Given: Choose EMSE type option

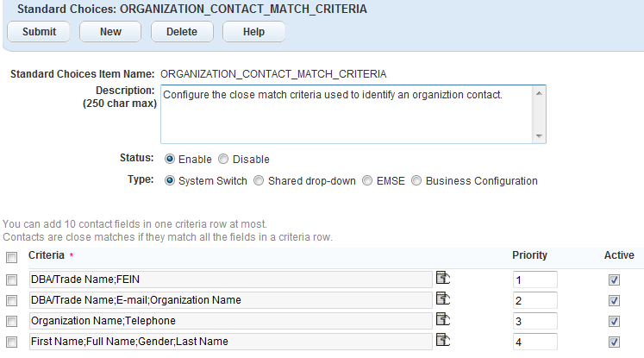Looking at the screenshot, I should pyautogui.click(x=368, y=181).
